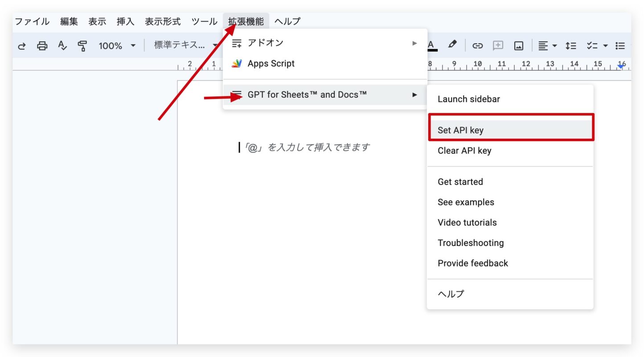Click the text color A icon
644x357 pixels.
point(431,45)
